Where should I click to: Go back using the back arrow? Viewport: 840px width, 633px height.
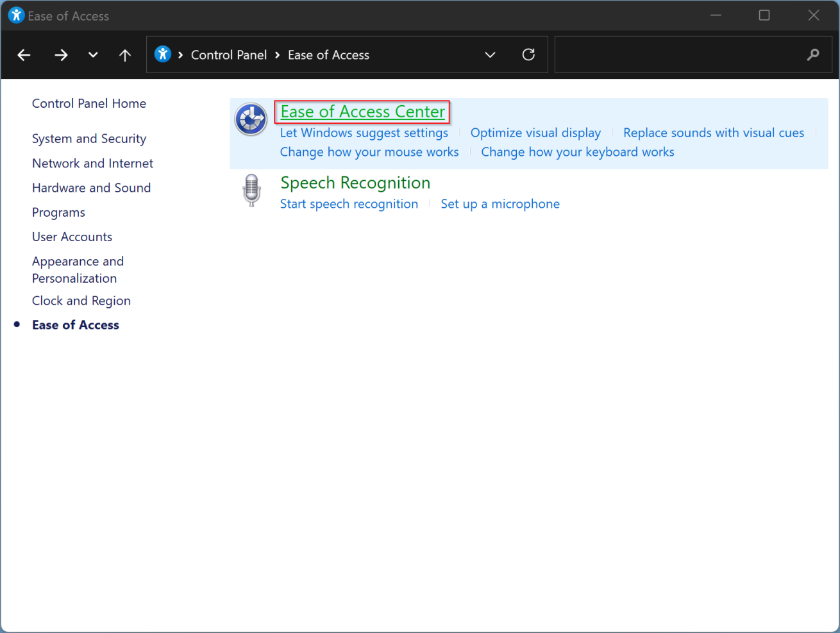coord(24,55)
